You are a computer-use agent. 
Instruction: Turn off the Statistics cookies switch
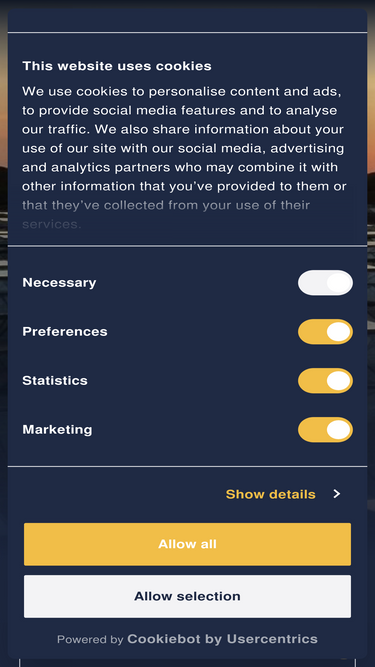(325, 381)
